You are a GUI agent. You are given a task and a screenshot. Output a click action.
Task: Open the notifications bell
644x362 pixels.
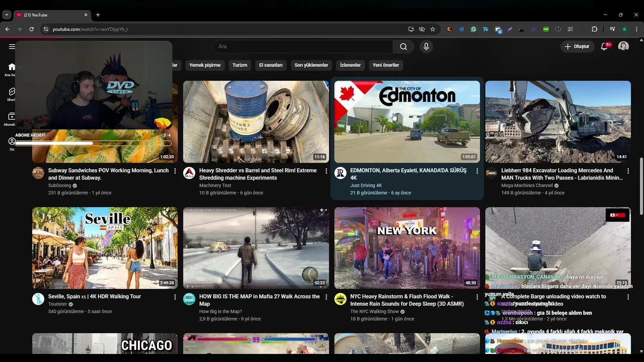point(604,47)
